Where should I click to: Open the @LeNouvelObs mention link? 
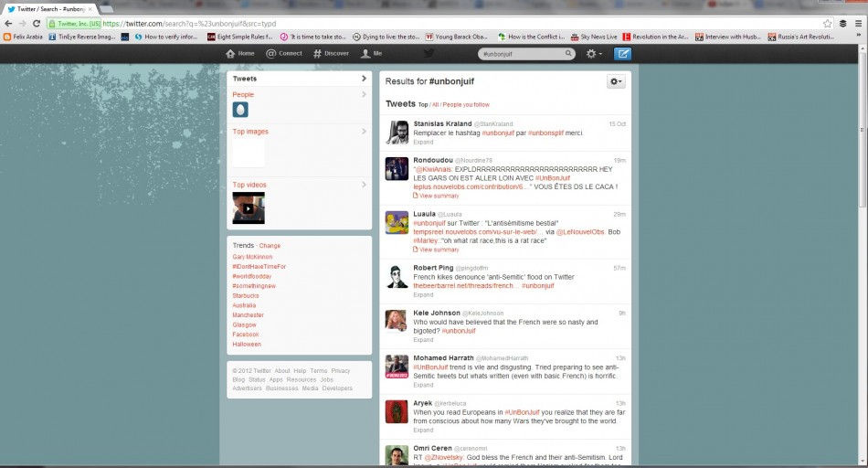point(580,232)
